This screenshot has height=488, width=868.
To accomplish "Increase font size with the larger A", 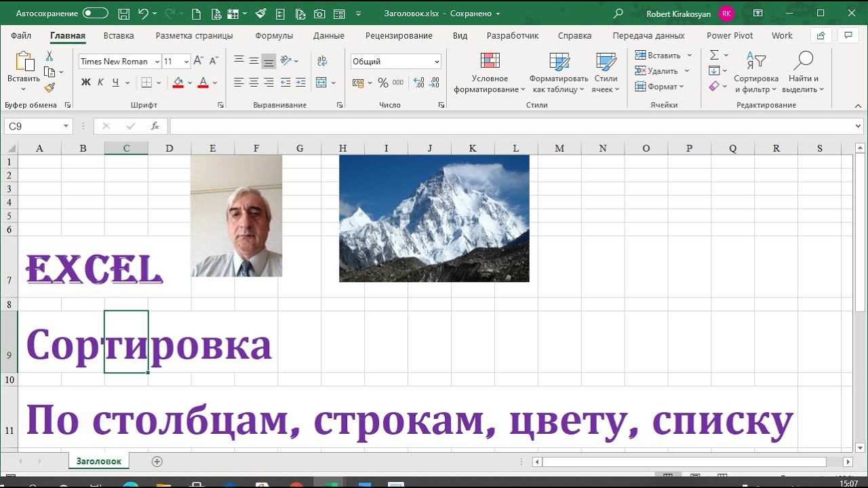I will 199,61.
